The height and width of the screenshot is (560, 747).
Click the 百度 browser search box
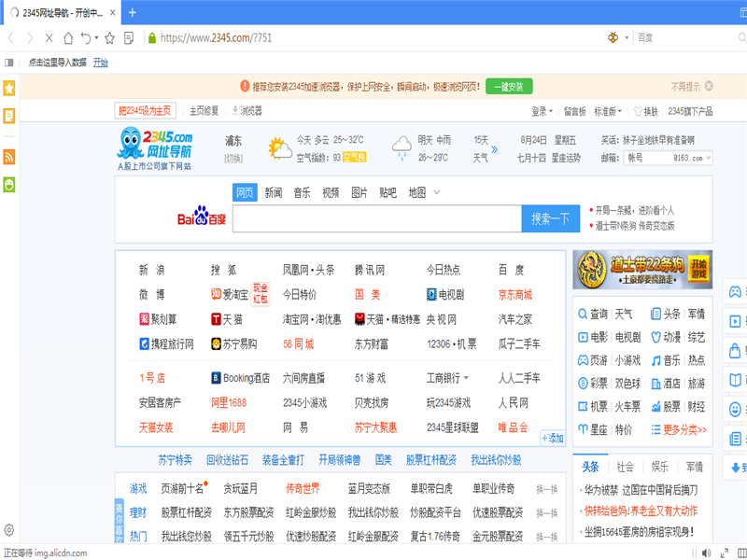686,37
